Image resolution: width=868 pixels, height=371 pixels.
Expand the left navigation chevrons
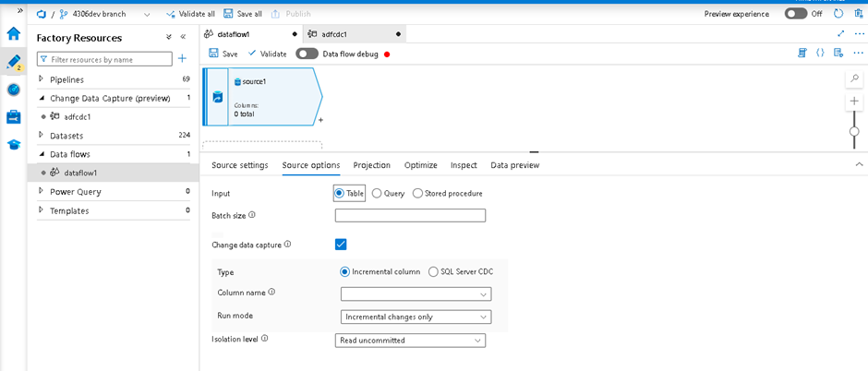click(20, 10)
